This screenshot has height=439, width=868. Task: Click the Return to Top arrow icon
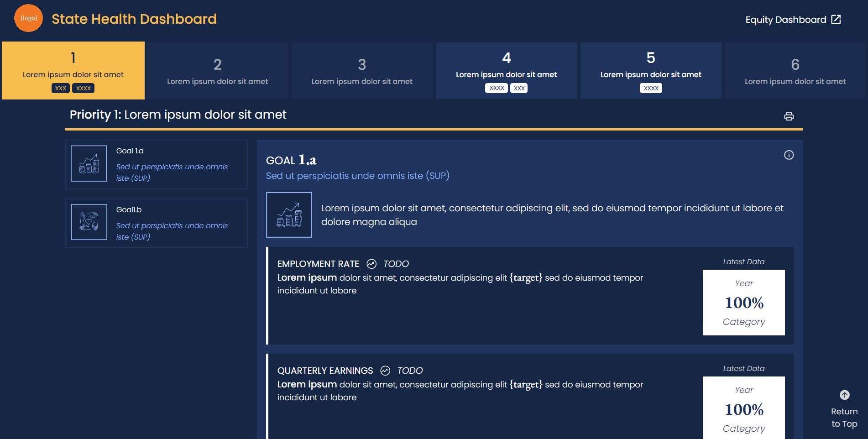click(x=844, y=395)
